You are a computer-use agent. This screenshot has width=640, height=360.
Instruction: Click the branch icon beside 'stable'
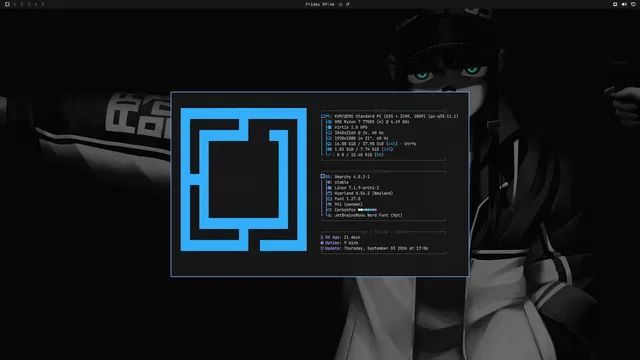329,182
